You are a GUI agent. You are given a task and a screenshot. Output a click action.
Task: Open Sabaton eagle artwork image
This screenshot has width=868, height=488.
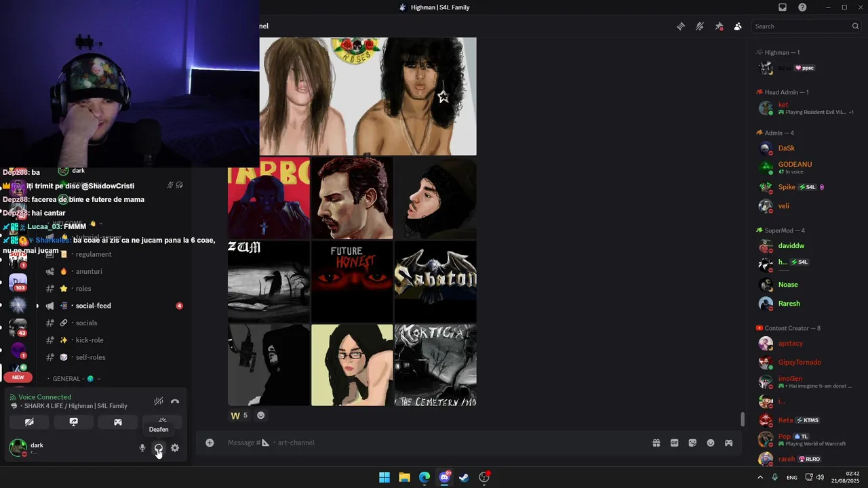pos(435,282)
